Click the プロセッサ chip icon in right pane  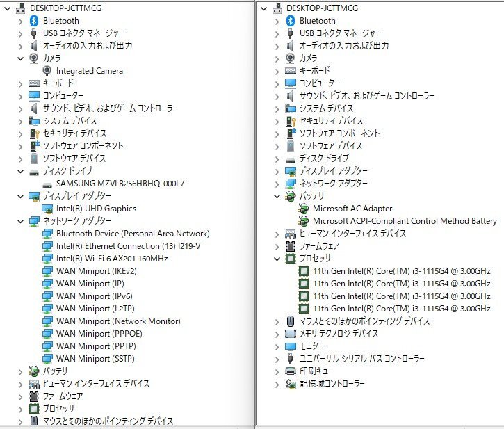tap(291, 259)
